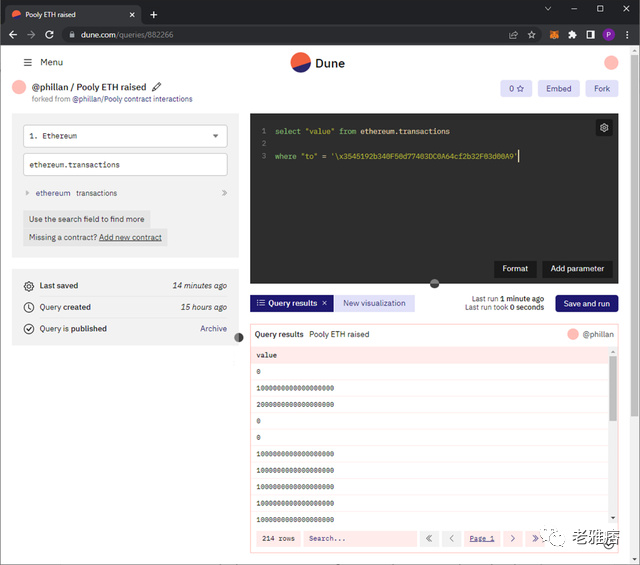Viewport: 640px width, 565px height.
Task: Click the Query created clock icon
Action: pos(29,307)
